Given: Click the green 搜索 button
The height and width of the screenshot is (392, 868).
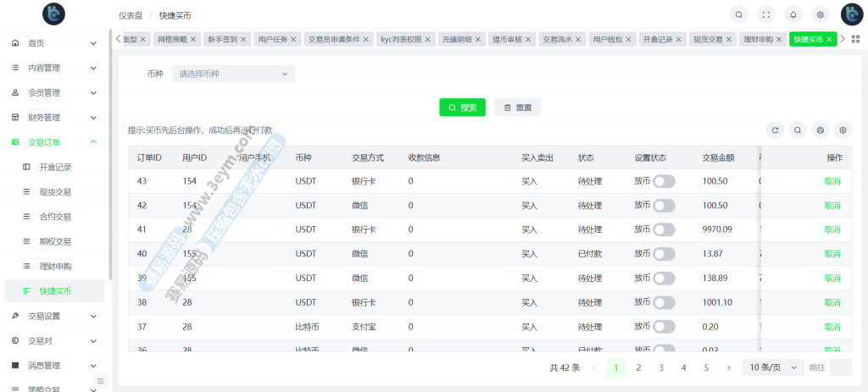Looking at the screenshot, I should pos(462,108).
